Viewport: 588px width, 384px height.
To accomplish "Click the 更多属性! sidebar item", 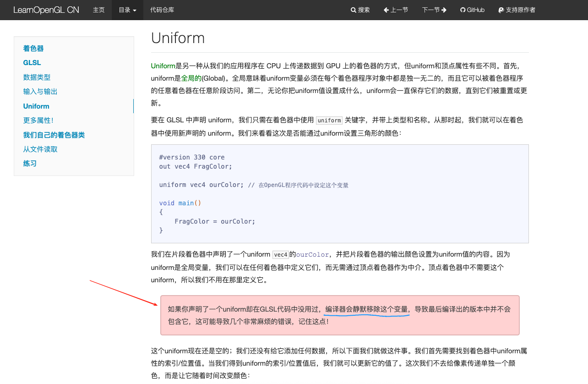I will (x=38, y=120).
